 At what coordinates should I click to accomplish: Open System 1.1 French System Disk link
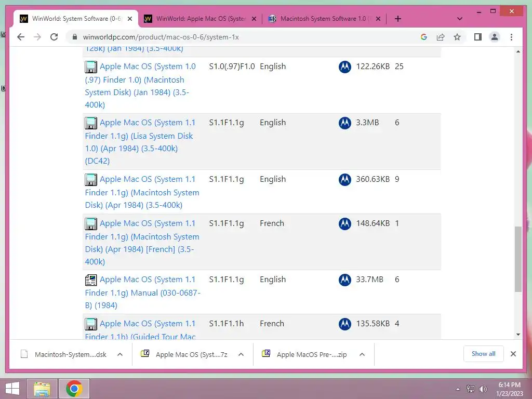pyautogui.click(x=142, y=242)
